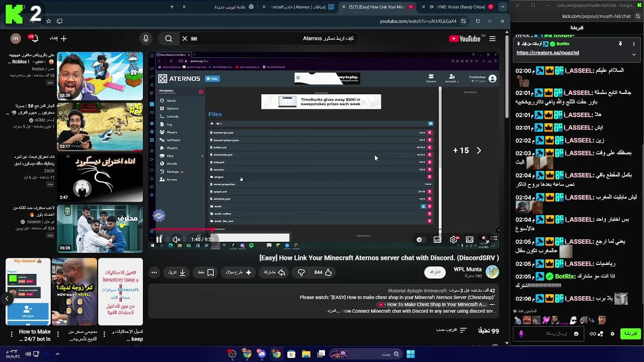Bookmark this page with star icon

coord(48,21)
